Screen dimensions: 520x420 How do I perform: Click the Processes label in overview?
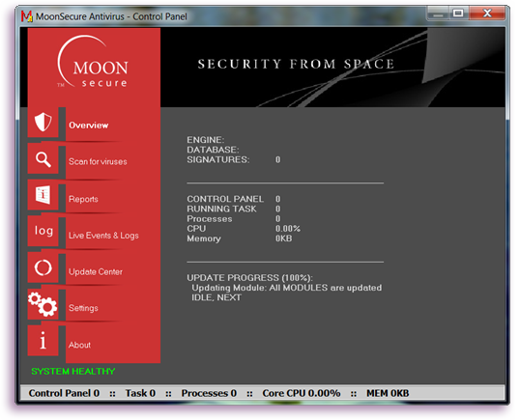210,218
